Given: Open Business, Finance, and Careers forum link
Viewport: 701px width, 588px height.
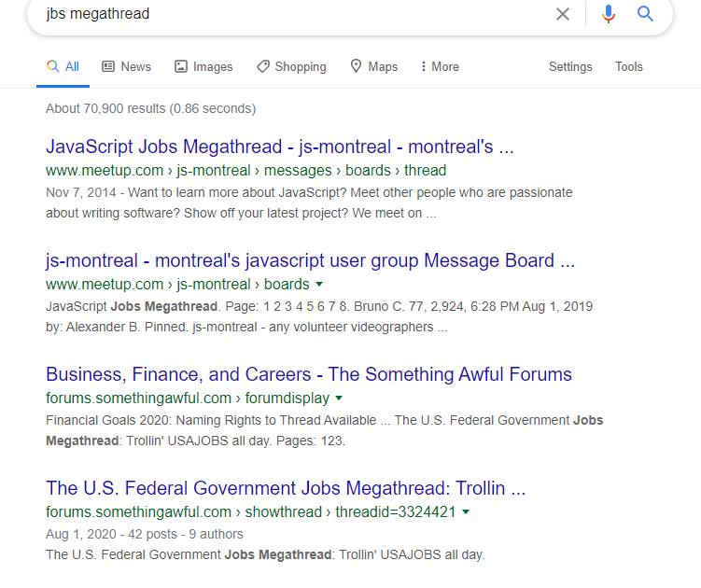Looking at the screenshot, I should [x=308, y=374].
